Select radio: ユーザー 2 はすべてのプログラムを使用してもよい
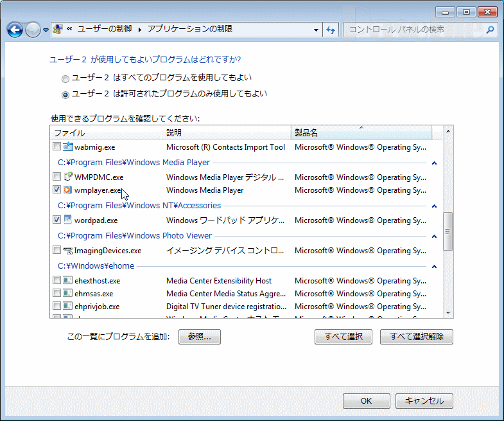This screenshot has height=421, width=504. (x=65, y=79)
